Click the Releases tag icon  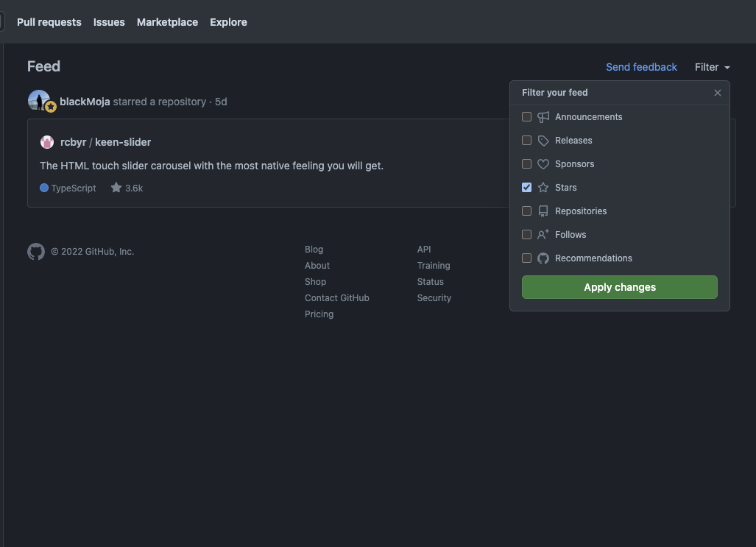543,141
